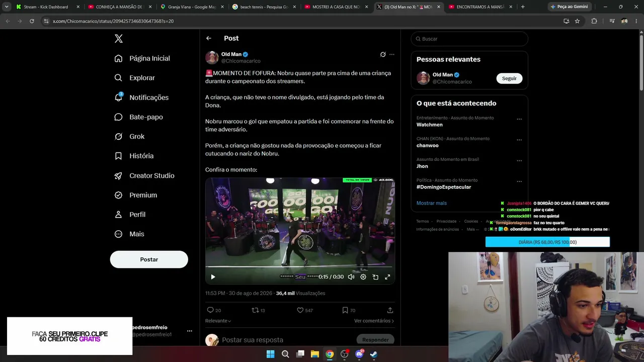Open options for the #DomingoEspetacular trend
Screen dimensions: 644x362
coord(519,182)
